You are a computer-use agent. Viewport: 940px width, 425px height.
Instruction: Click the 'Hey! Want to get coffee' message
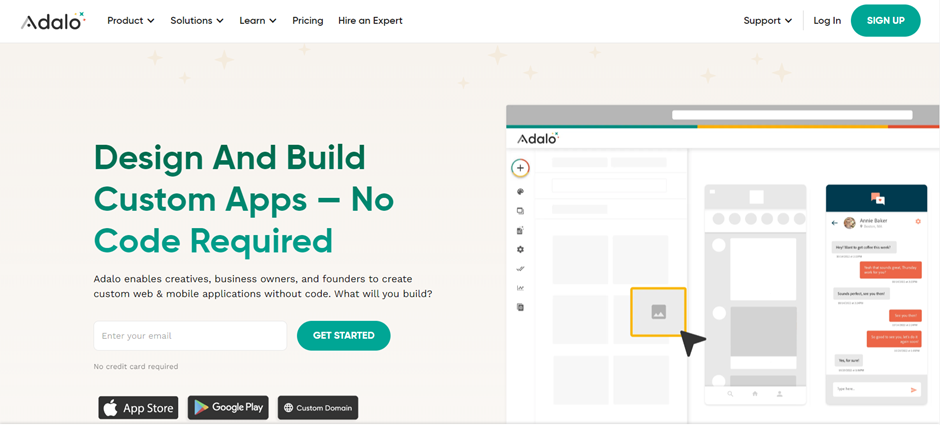pyautogui.click(x=864, y=247)
